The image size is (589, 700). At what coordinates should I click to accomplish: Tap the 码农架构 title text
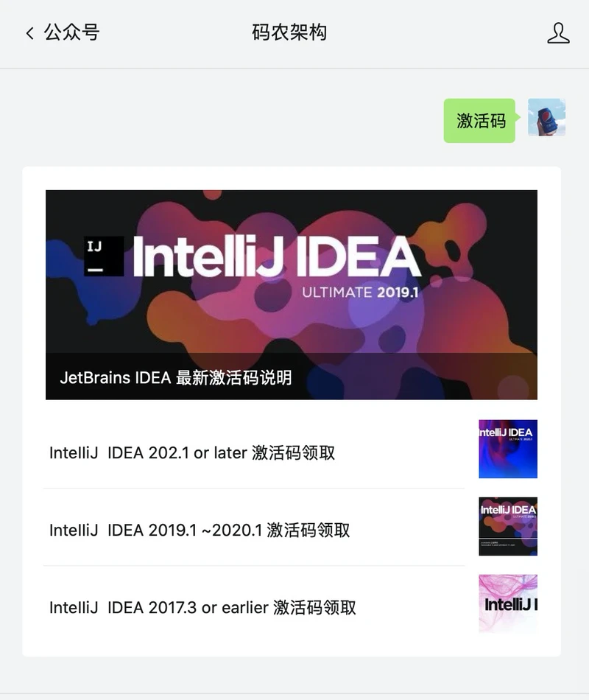tap(289, 32)
